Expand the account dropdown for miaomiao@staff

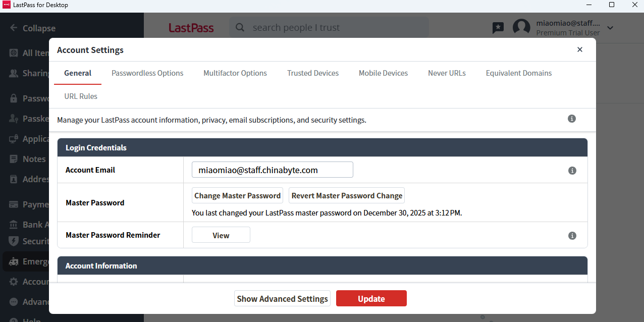(610, 29)
